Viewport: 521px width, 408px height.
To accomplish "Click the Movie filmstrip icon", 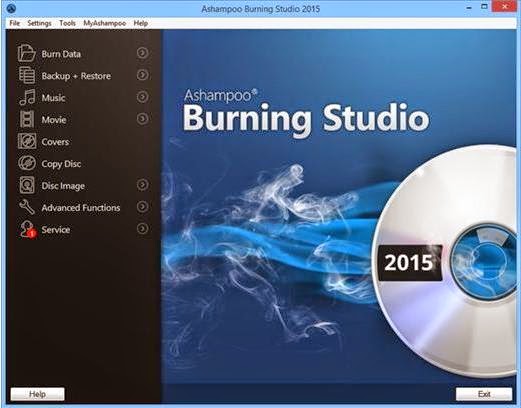I will tap(27, 119).
